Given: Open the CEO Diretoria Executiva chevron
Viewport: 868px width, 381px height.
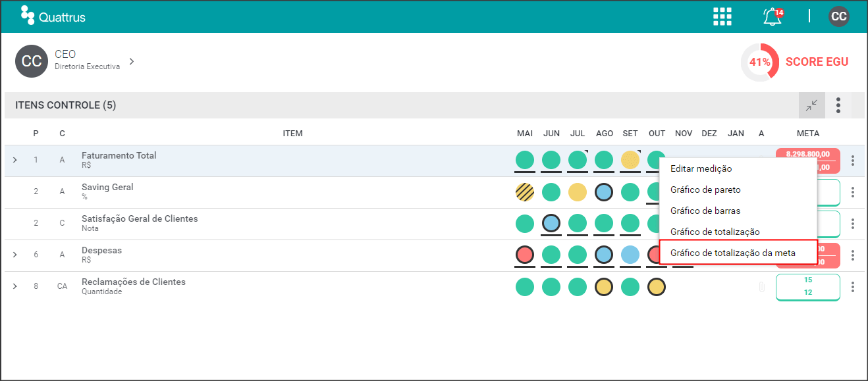Looking at the screenshot, I should [132, 61].
